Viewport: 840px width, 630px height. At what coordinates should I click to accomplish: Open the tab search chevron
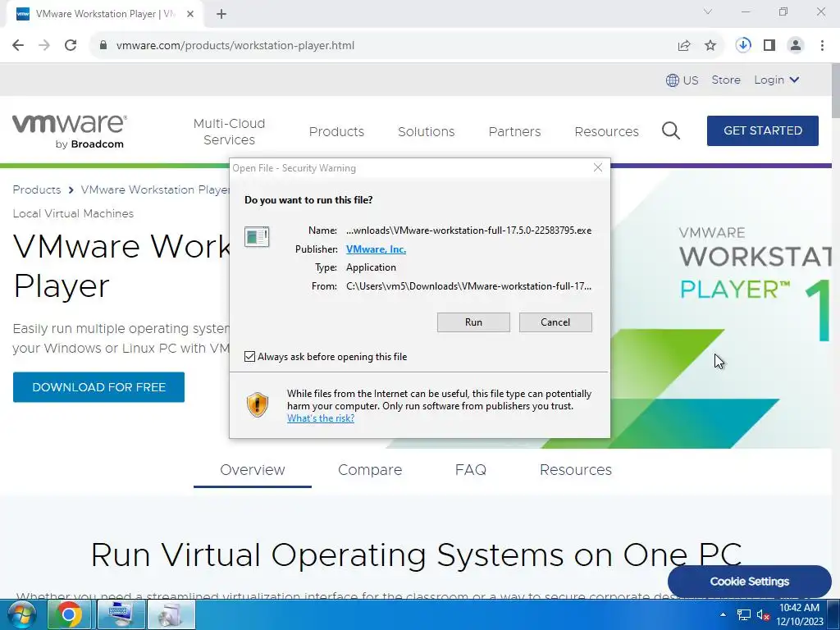[x=708, y=11]
